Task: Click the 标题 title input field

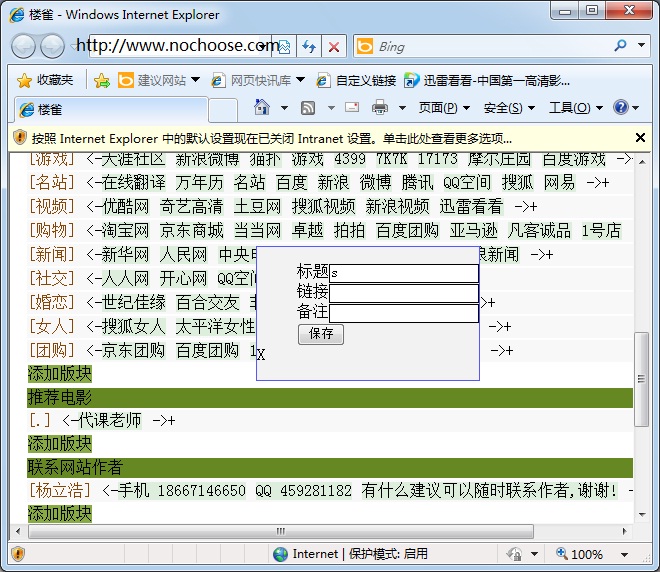Action: (404, 273)
